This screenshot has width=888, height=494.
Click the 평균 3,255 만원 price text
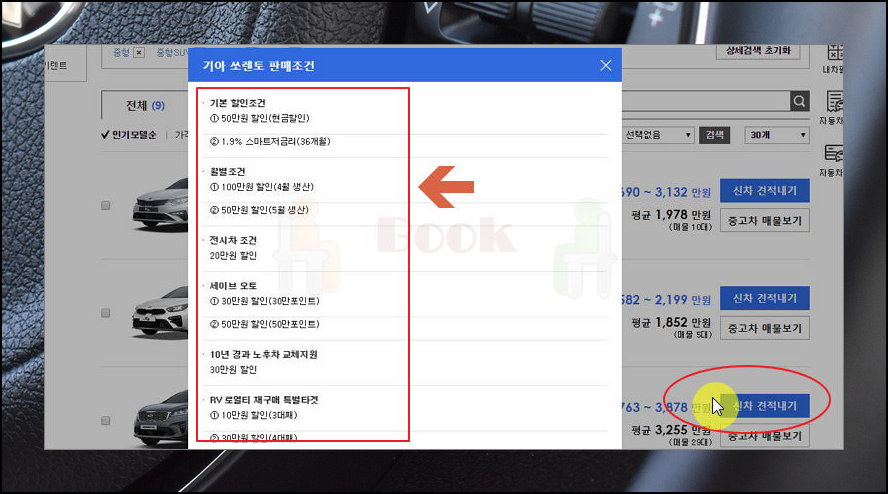671,430
